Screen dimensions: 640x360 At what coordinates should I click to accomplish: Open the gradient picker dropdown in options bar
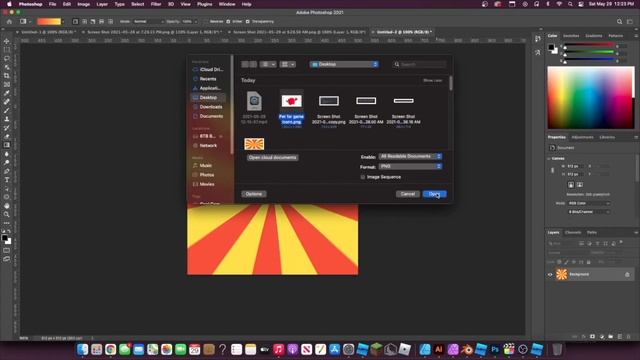[x=63, y=21]
